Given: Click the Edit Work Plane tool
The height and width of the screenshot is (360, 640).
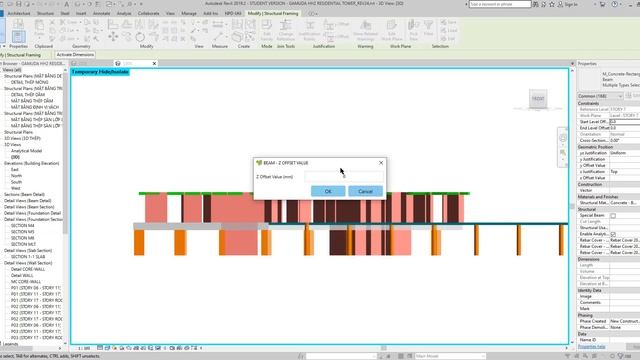Looking at the screenshot, I should pyautogui.click(x=392, y=30).
